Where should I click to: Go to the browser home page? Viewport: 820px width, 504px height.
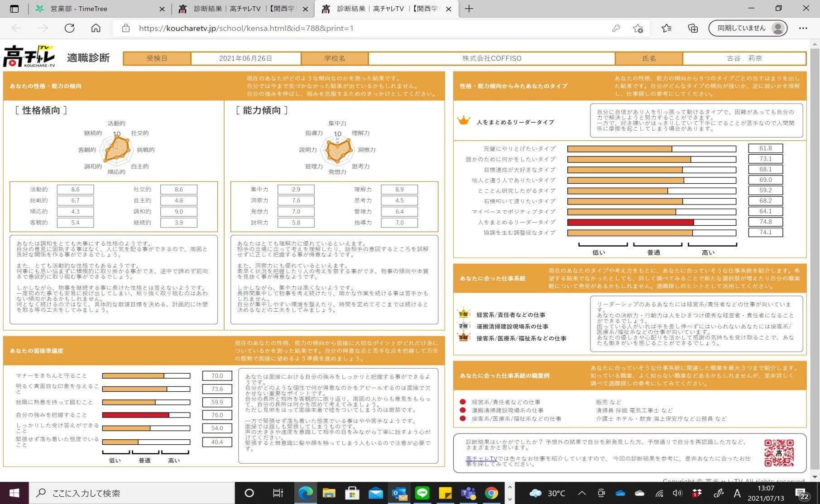(96, 28)
